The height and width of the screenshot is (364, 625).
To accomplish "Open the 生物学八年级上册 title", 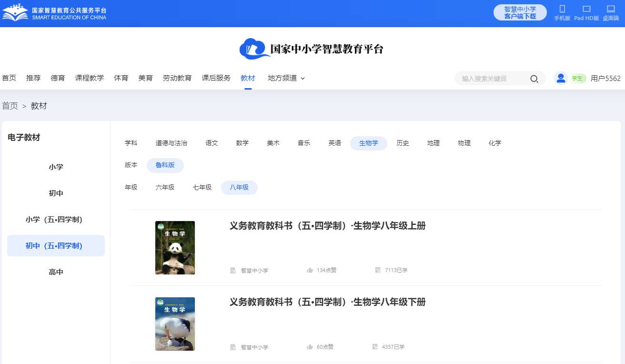I will click(328, 226).
